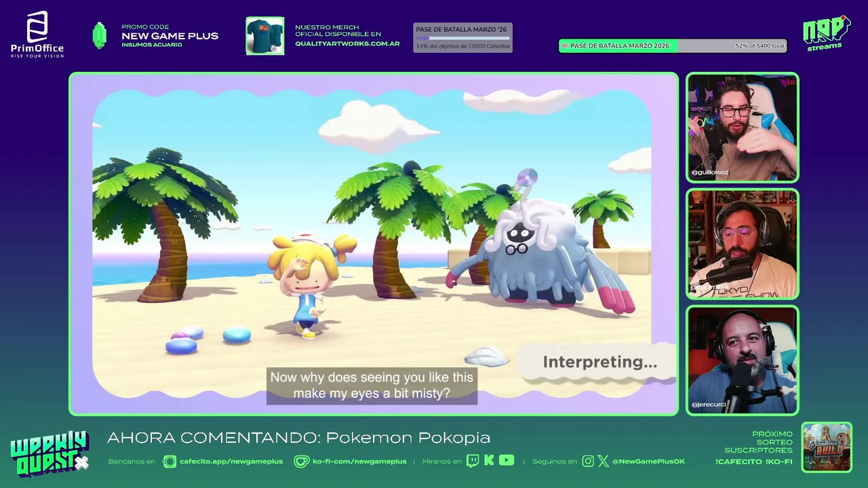Click the Cafecitos goal progress bar at 14%
This screenshot has height=488, width=868.
click(462, 39)
